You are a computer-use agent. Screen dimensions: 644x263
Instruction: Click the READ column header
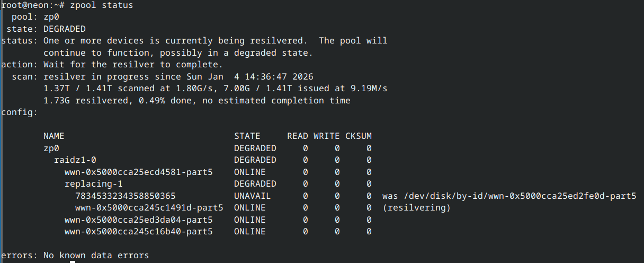(x=297, y=136)
